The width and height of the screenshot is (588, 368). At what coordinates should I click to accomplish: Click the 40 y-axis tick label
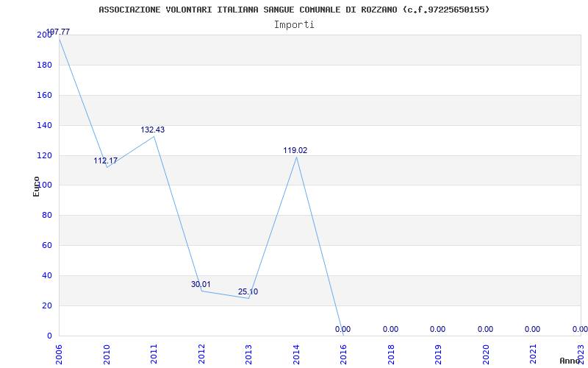[x=47, y=275]
